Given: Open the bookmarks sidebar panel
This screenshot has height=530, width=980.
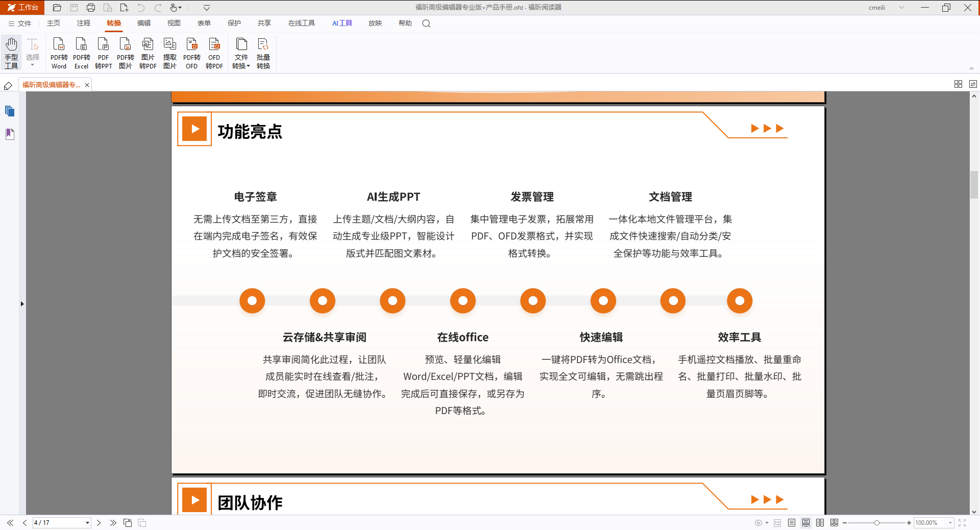Looking at the screenshot, I should click(x=10, y=134).
